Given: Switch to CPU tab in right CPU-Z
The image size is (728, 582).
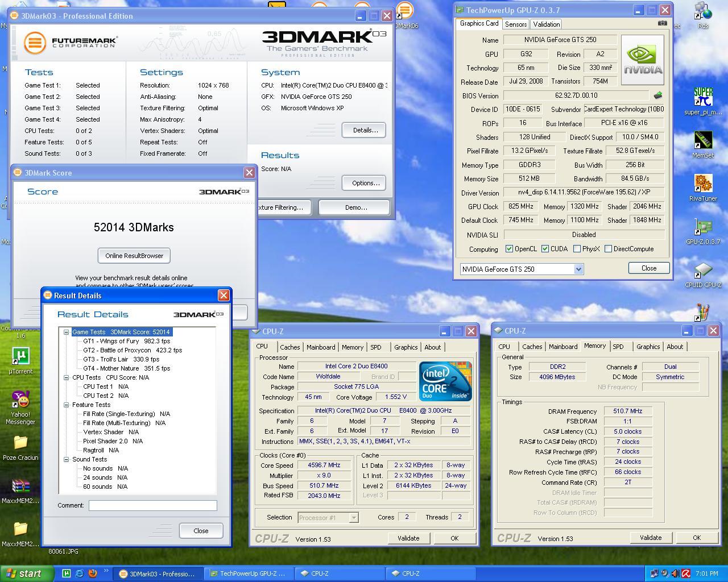Looking at the screenshot, I should pyautogui.click(x=504, y=347).
